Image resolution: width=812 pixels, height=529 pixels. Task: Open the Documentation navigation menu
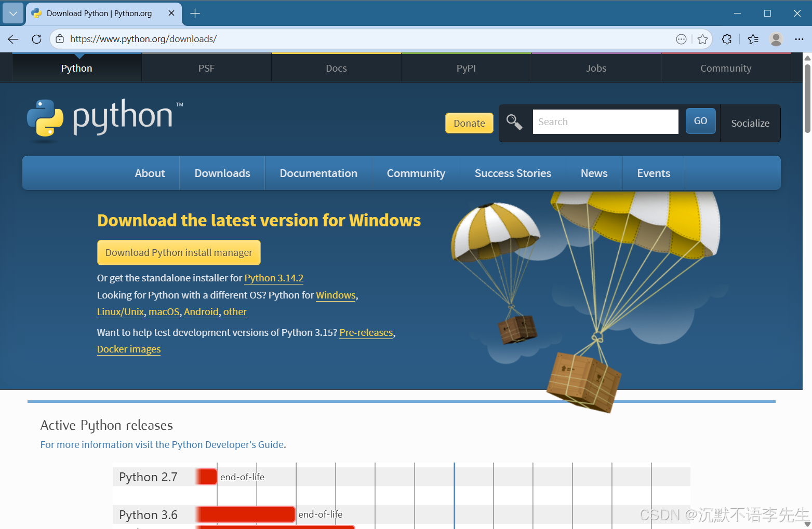(318, 173)
